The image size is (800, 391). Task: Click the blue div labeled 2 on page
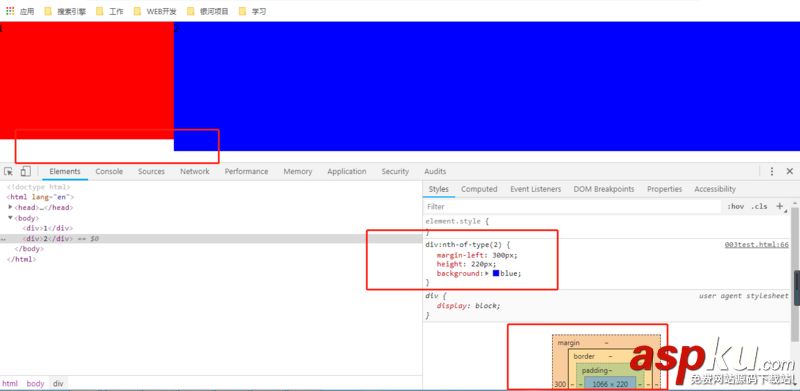487,86
